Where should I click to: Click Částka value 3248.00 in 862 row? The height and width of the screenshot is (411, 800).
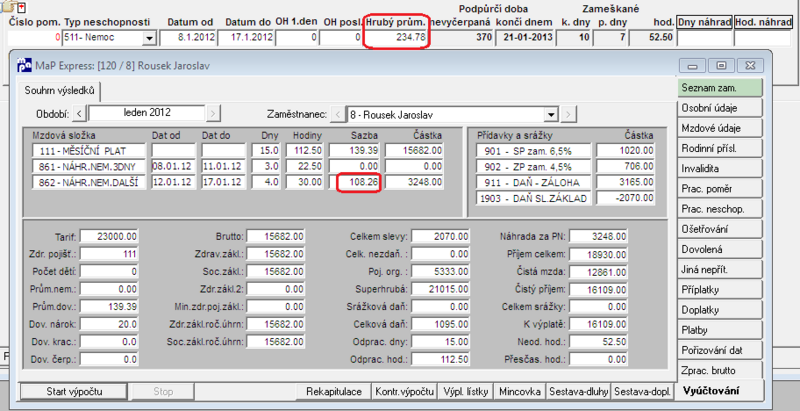coord(414,182)
